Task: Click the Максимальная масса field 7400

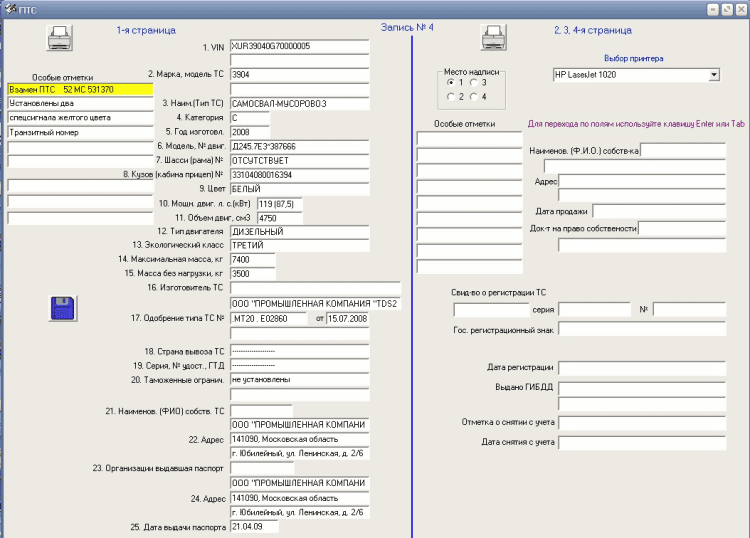Action: [x=253, y=260]
